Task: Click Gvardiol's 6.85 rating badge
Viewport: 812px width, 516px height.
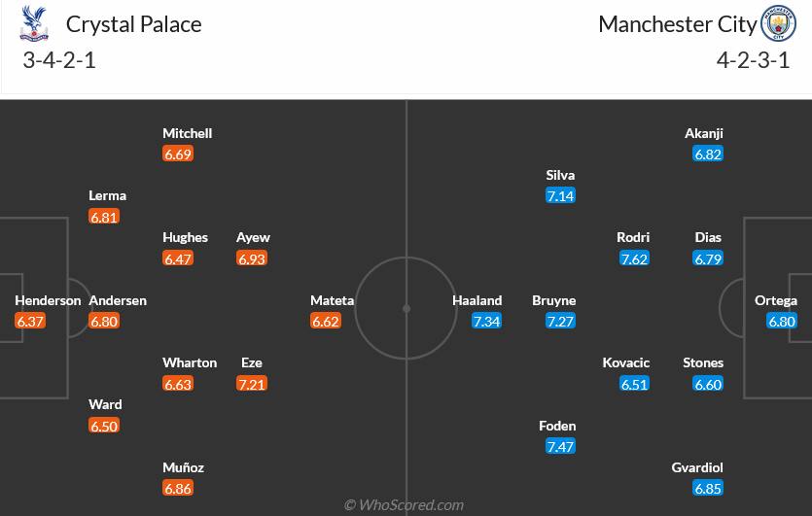Action: [x=708, y=488]
